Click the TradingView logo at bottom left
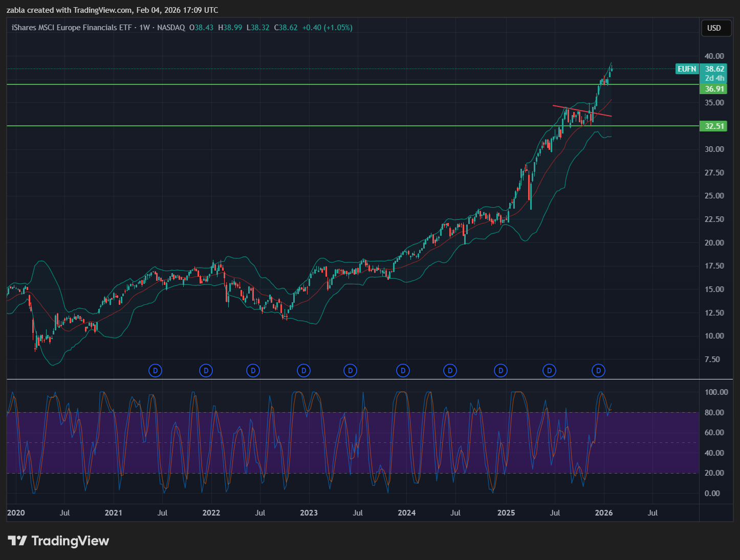This screenshot has height=560, width=740. (x=58, y=541)
